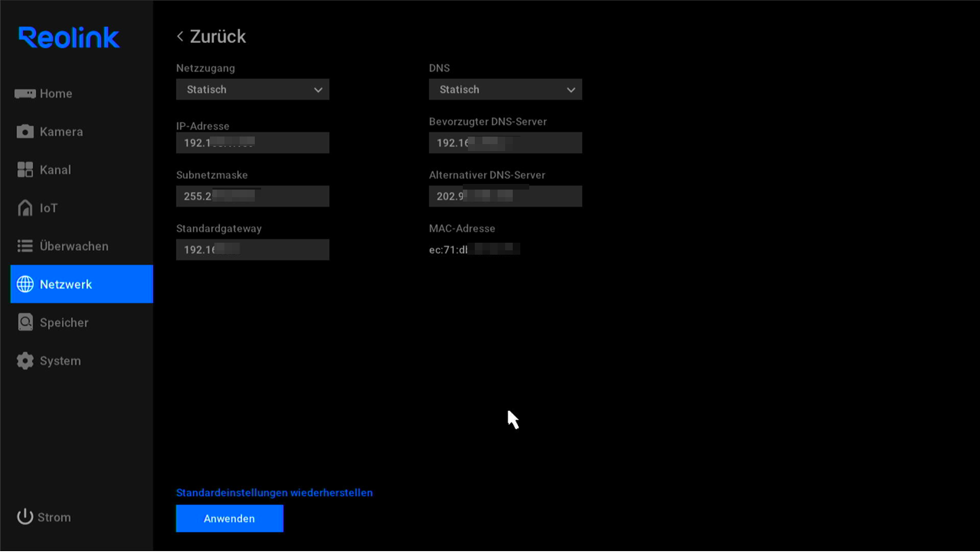The height and width of the screenshot is (553, 980).
Task: Click the Alternativer DNS-Server field
Action: coord(505,197)
